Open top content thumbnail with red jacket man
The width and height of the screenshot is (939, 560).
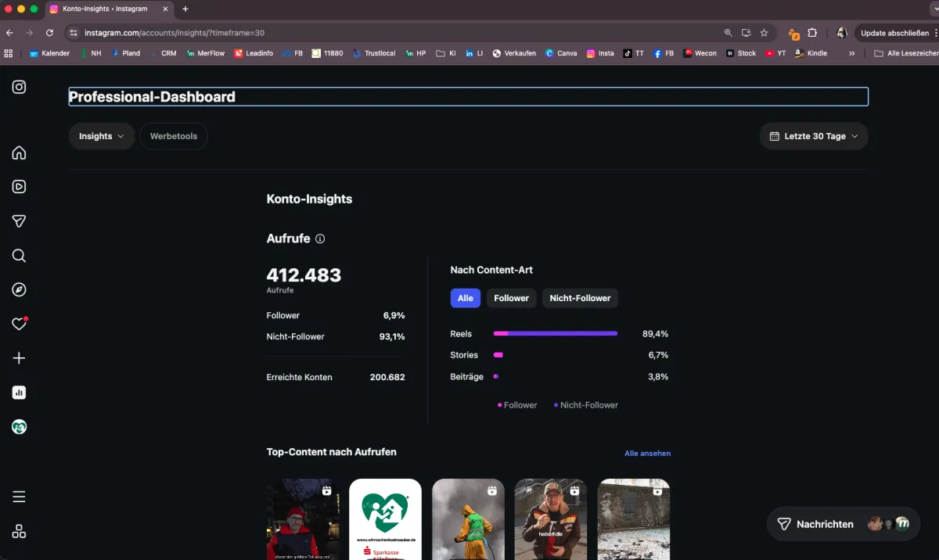[x=303, y=519]
